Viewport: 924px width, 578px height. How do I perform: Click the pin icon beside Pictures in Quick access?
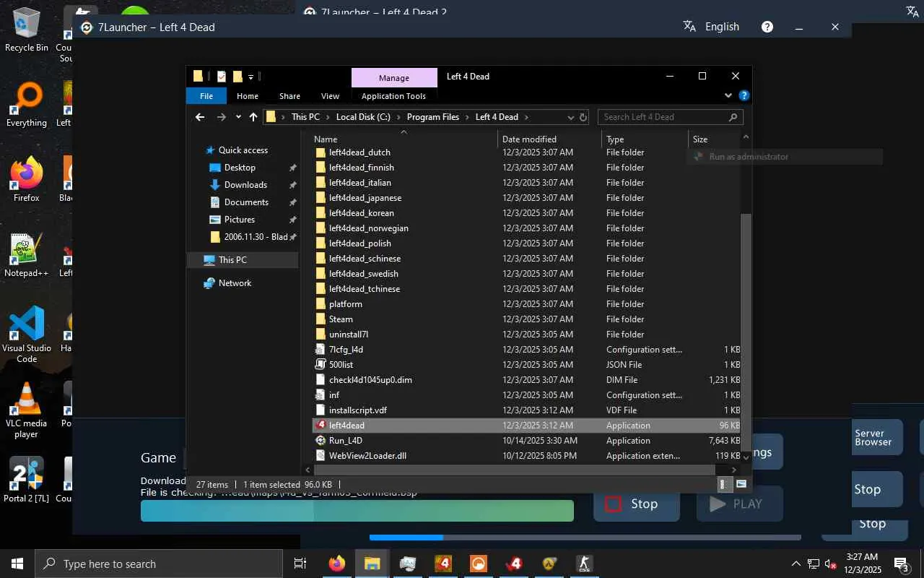click(x=292, y=220)
